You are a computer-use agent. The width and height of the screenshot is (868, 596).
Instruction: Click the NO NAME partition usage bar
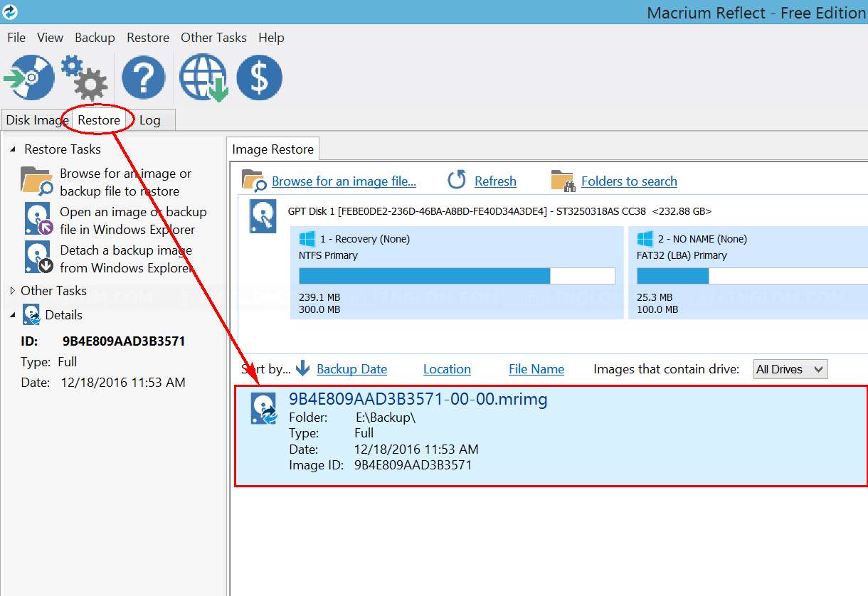[x=752, y=276]
